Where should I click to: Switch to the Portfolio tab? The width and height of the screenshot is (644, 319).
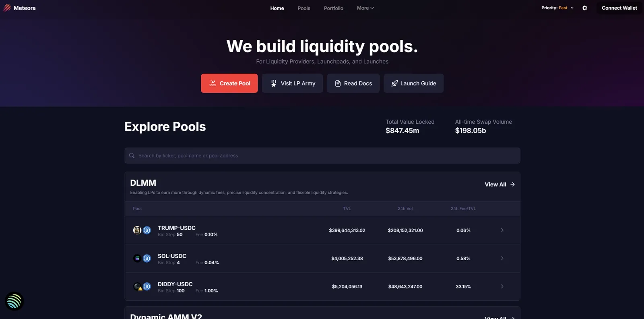334,8
